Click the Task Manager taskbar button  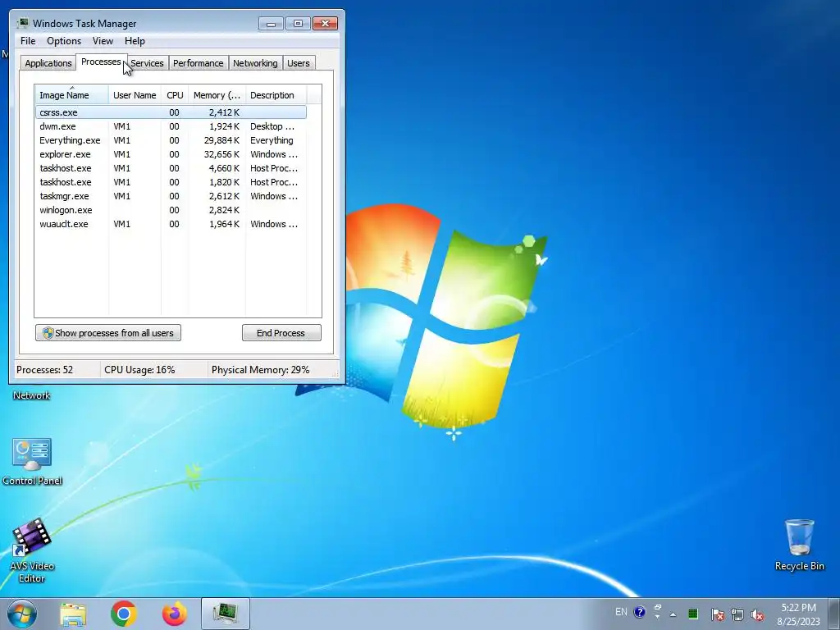(x=226, y=614)
